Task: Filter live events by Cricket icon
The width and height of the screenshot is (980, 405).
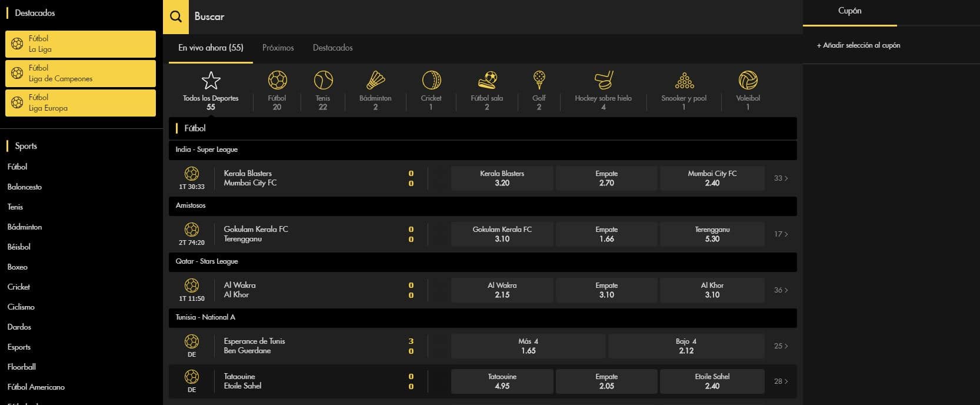Action: pos(431,80)
